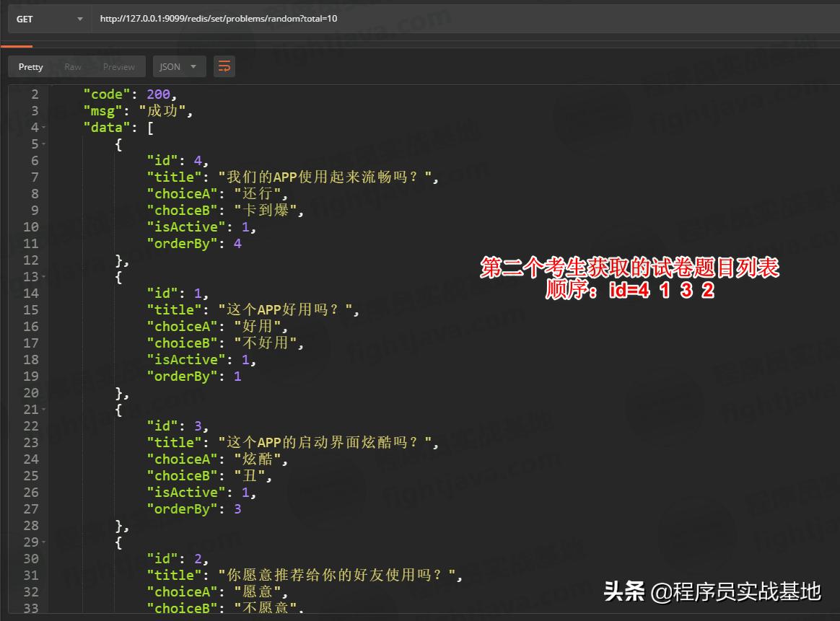Collapse the "data" array fold arrow at line 4

click(x=43, y=128)
